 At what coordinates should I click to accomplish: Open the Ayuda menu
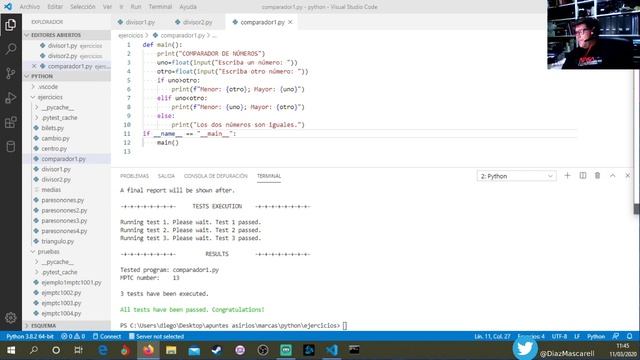tap(188, 7)
